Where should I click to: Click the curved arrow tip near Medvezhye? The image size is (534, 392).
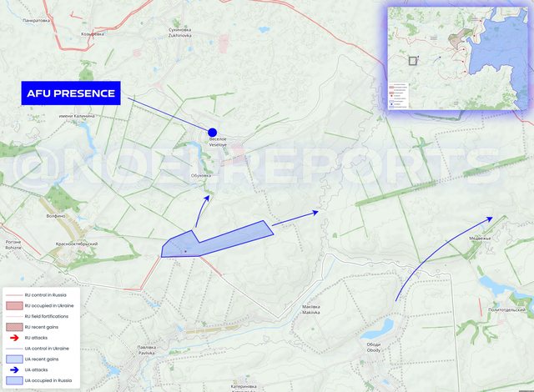point(490,219)
